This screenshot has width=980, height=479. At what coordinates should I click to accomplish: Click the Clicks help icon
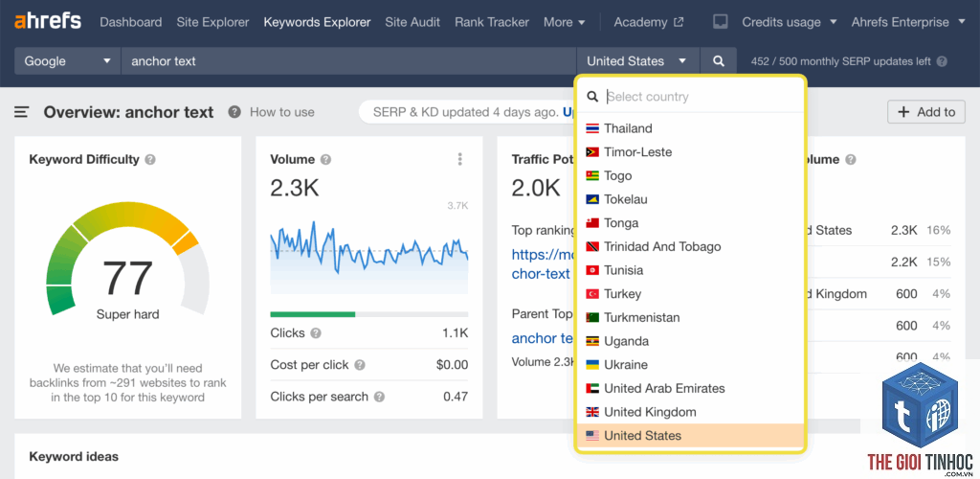(316, 333)
